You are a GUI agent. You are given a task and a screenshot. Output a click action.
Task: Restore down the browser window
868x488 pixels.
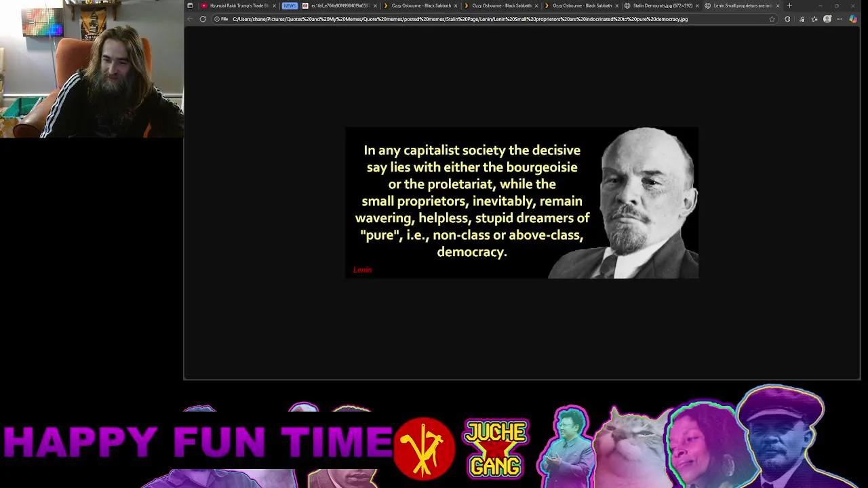(836, 5)
